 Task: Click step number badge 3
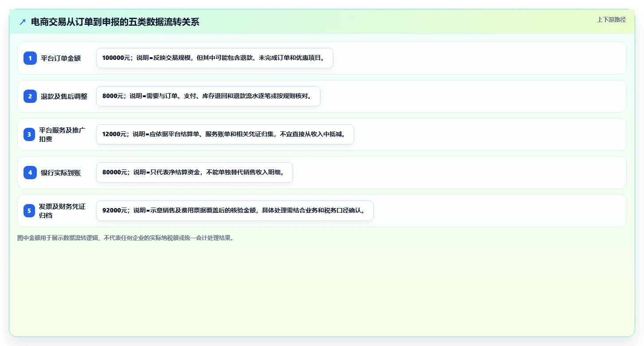coord(29,134)
